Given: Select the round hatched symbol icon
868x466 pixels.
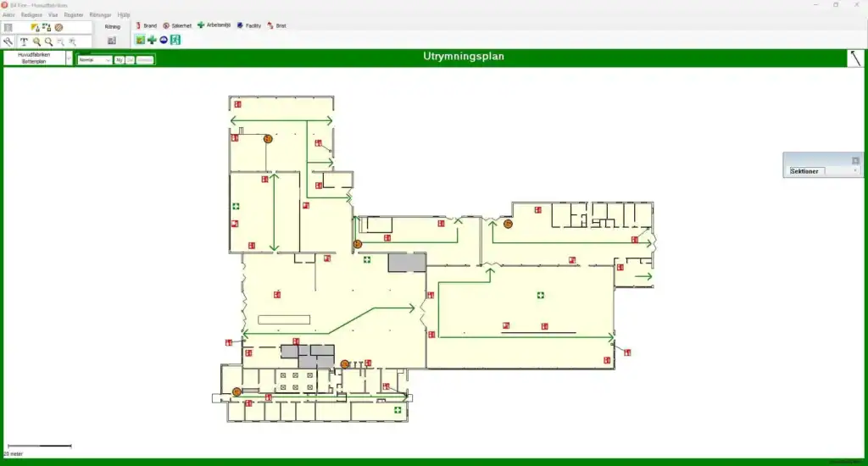Looking at the screenshot, I should 58,27.
